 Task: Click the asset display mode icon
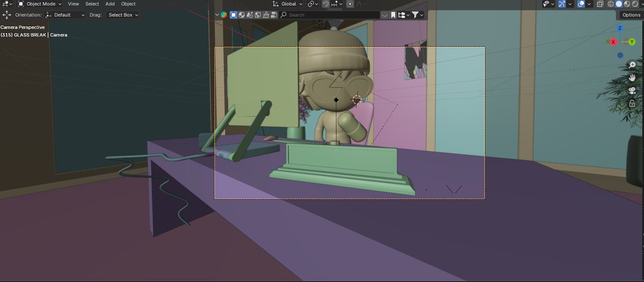click(x=223, y=15)
